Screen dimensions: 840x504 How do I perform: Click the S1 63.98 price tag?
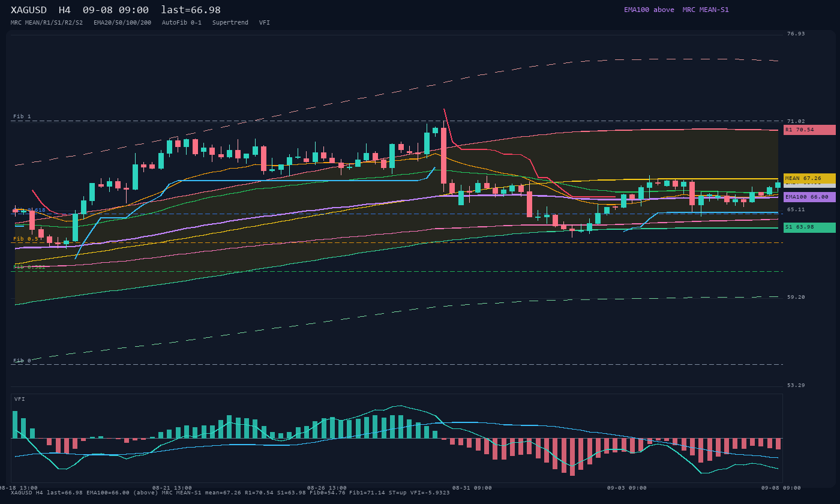[x=809, y=227]
